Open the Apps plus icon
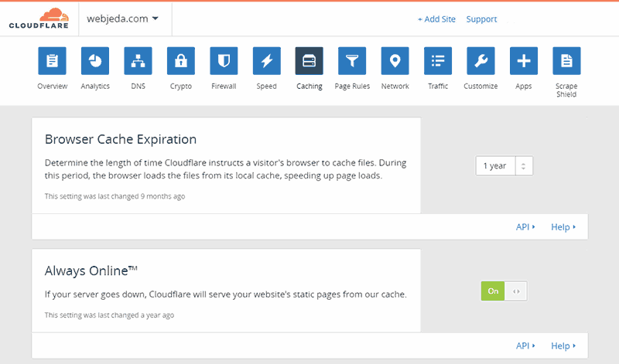The image size is (619, 364). (x=524, y=61)
